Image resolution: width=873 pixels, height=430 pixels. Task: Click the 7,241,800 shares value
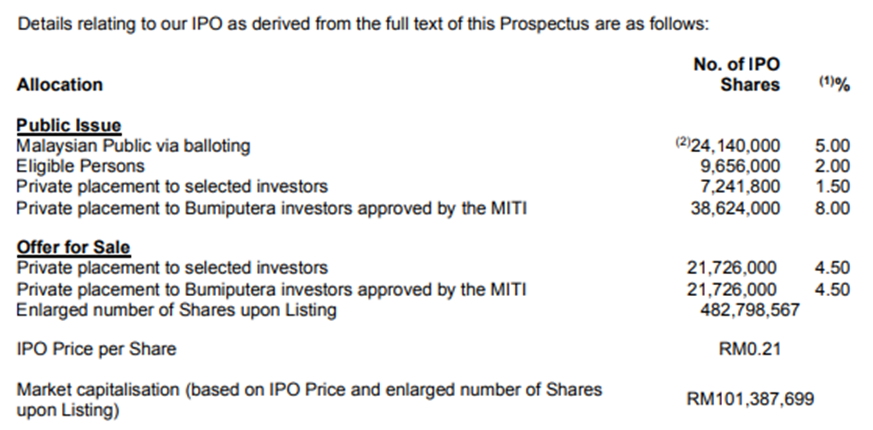point(741,187)
